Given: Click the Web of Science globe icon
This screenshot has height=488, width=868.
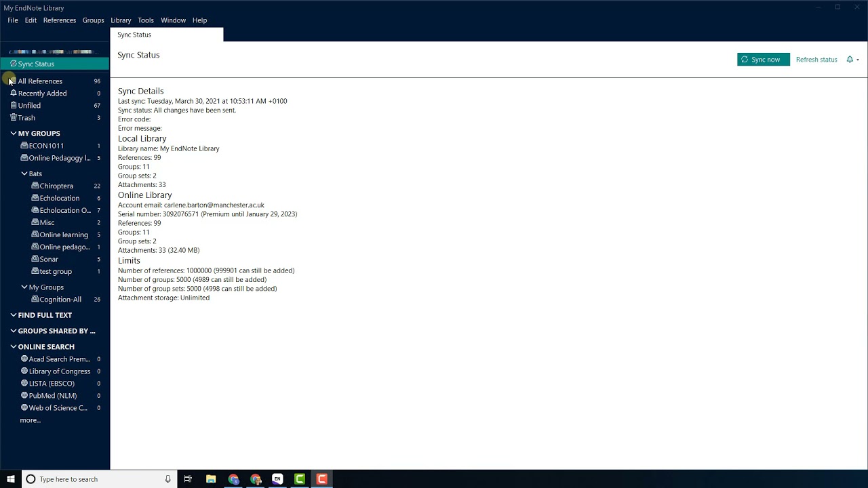Looking at the screenshot, I should pos(24,408).
